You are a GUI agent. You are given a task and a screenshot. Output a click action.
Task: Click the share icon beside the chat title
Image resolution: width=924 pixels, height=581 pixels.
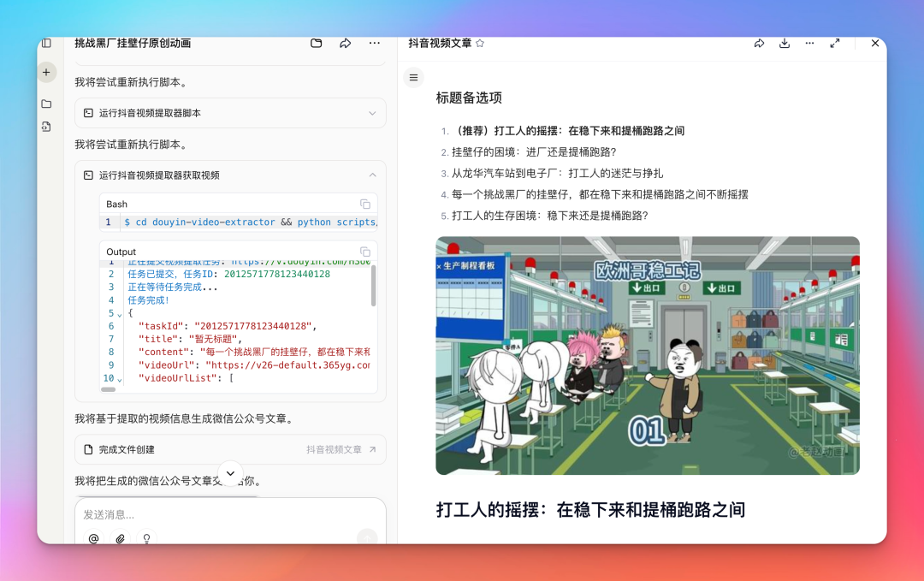tap(345, 42)
